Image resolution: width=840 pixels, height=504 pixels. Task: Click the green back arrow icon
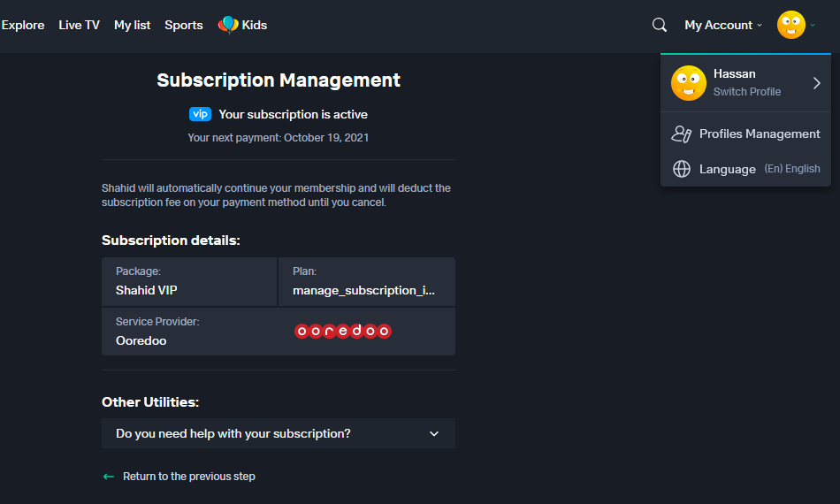(x=109, y=477)
